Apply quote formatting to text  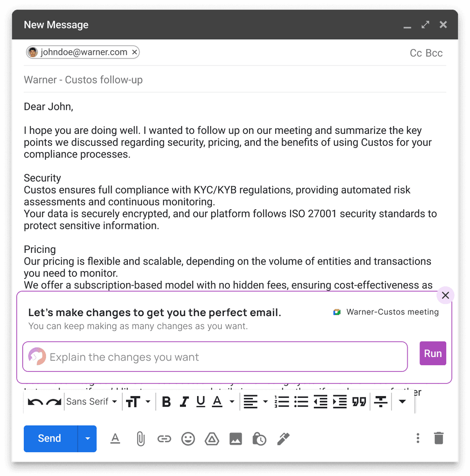click(359, 402)
